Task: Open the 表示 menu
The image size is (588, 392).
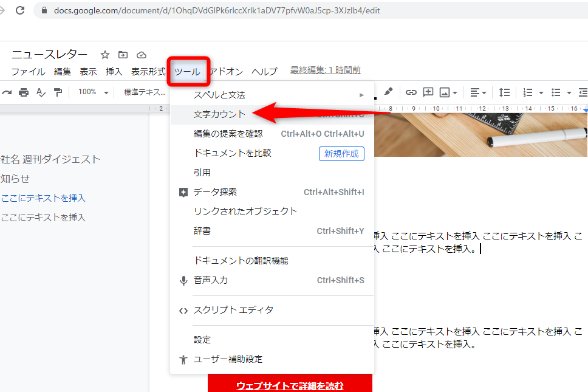Action: pyautogui.click(x=88, y=71)
